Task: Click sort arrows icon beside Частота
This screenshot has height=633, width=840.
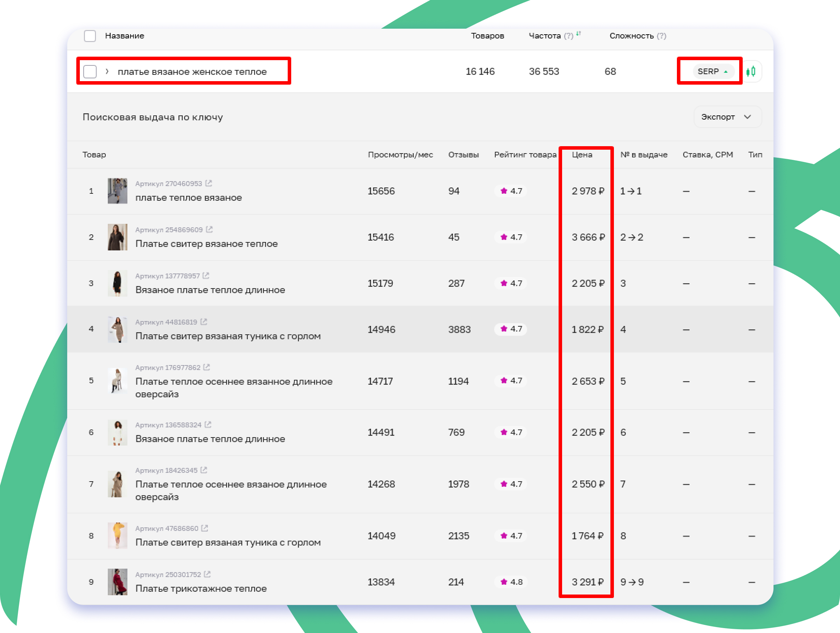Action: point(578,34)
